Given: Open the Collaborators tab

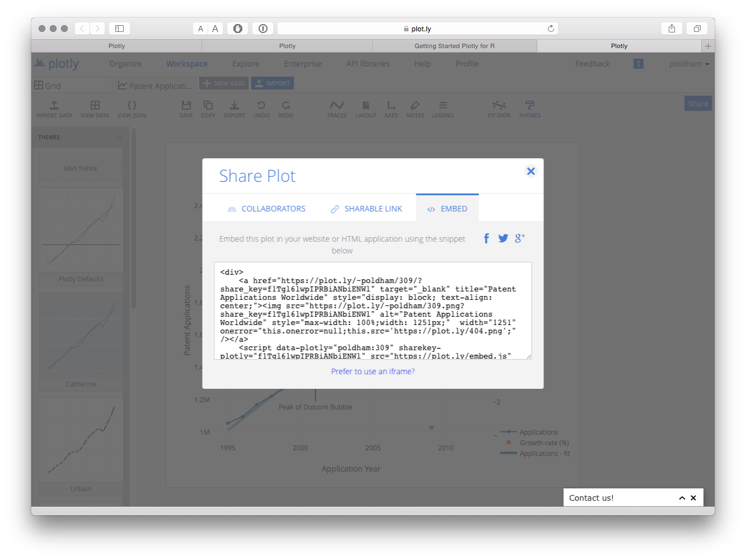Looking at the screenshot, I should [266, 209].
